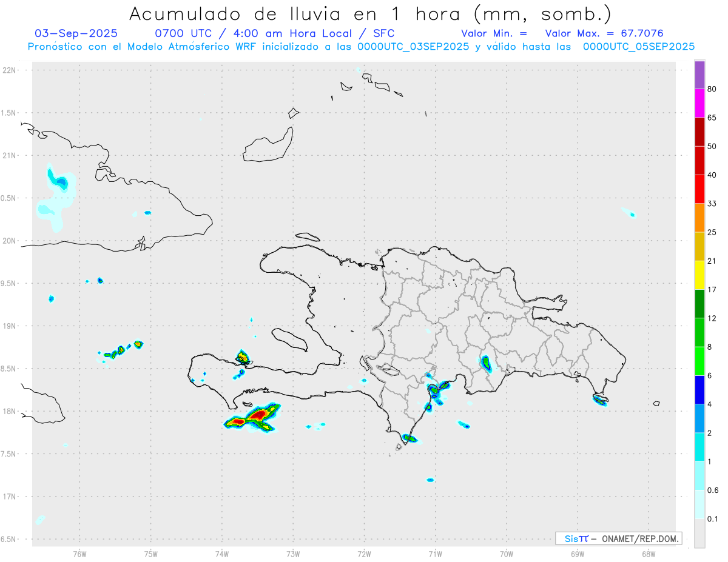Screen dimensions: 728x562
Task: Click the "Valor Min. =" text
Action: click(x=494, y=33)
